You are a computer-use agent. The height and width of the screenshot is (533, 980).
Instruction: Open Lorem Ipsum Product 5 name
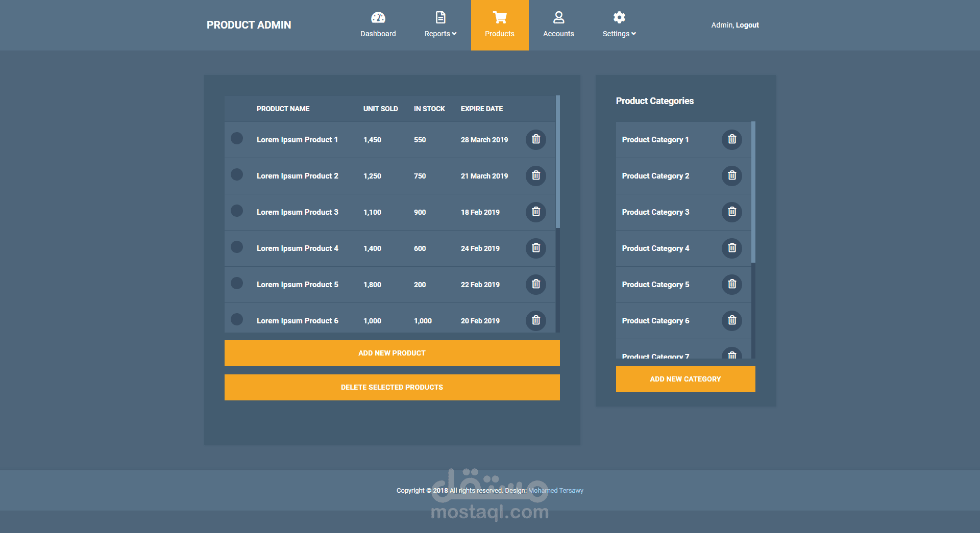[297, 285]
